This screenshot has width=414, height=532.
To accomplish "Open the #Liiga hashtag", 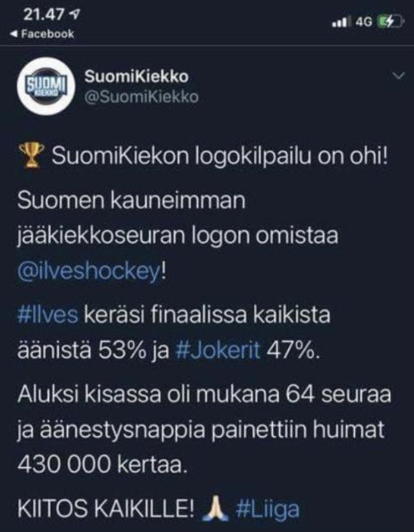I will tap(267, 509).
